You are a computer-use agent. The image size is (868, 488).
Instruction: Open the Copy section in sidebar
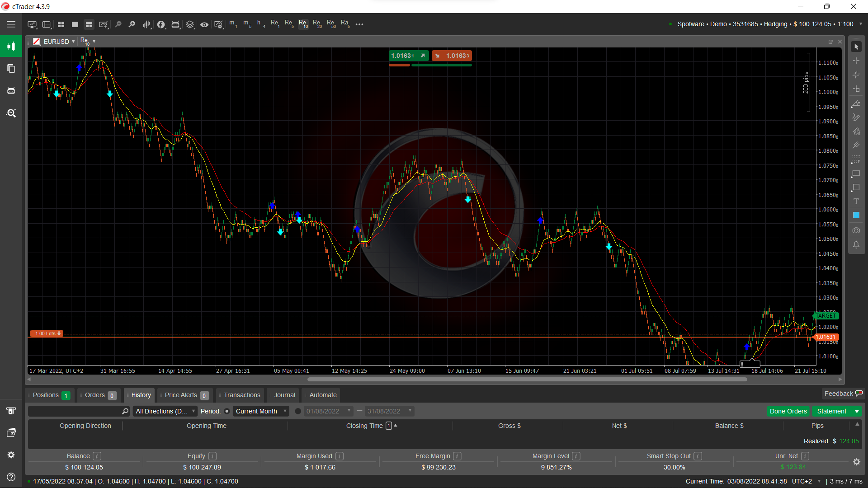pos(11,68)
